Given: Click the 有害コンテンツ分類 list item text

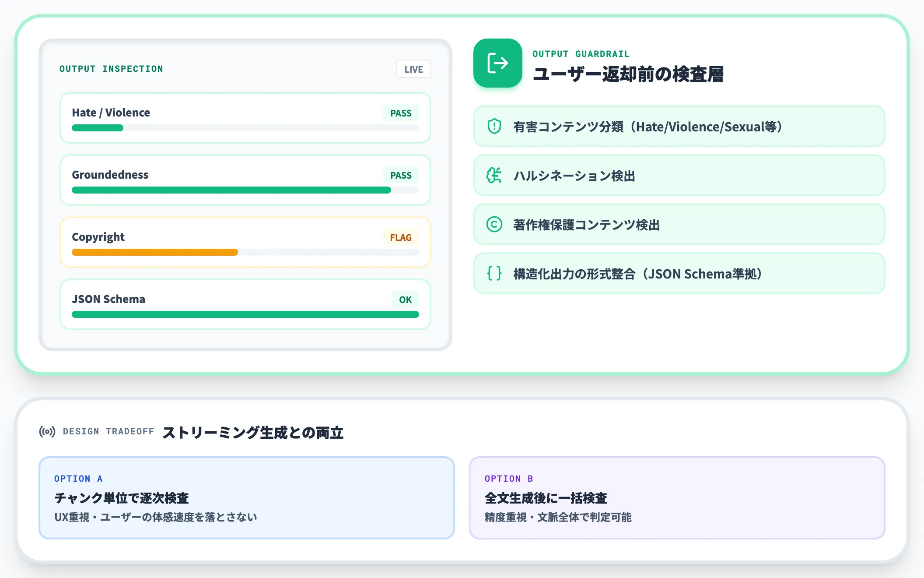Looking at the screenshot, I should click(648, 127).
